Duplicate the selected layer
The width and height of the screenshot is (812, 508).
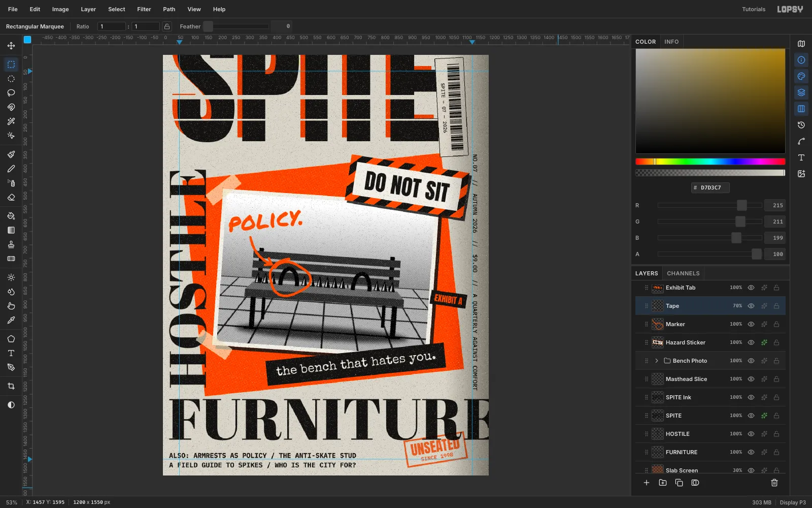(x=679, y=483)
